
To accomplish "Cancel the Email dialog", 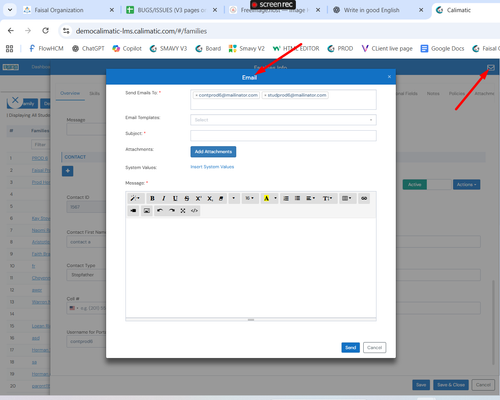I will pyautogui.click(x=374, y=348).
